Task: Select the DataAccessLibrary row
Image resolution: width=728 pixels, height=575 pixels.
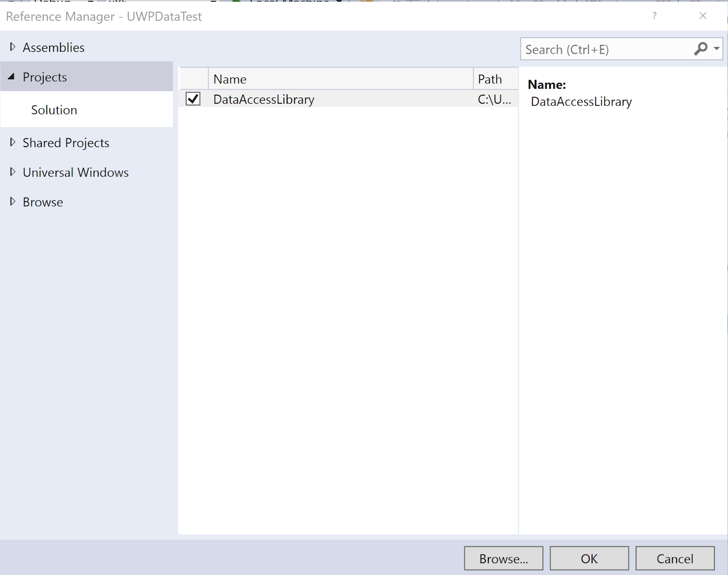Action: point(264,99)
